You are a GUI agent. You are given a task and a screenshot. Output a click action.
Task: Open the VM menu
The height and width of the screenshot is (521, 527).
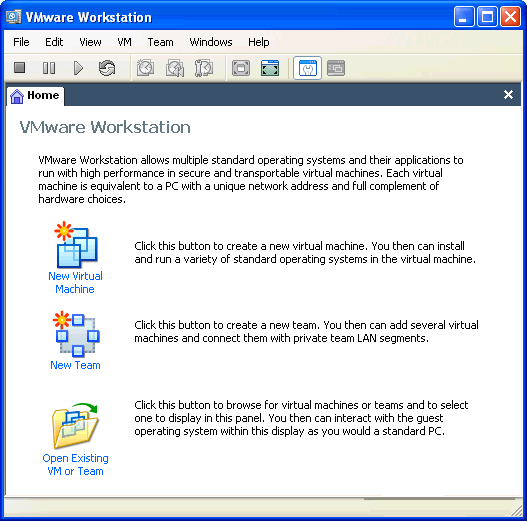point(124,42)
